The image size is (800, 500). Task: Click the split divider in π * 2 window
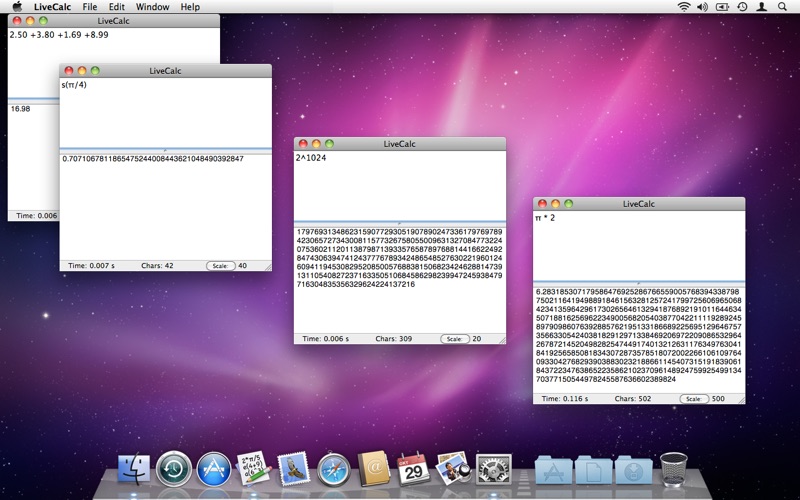point(639,283)
